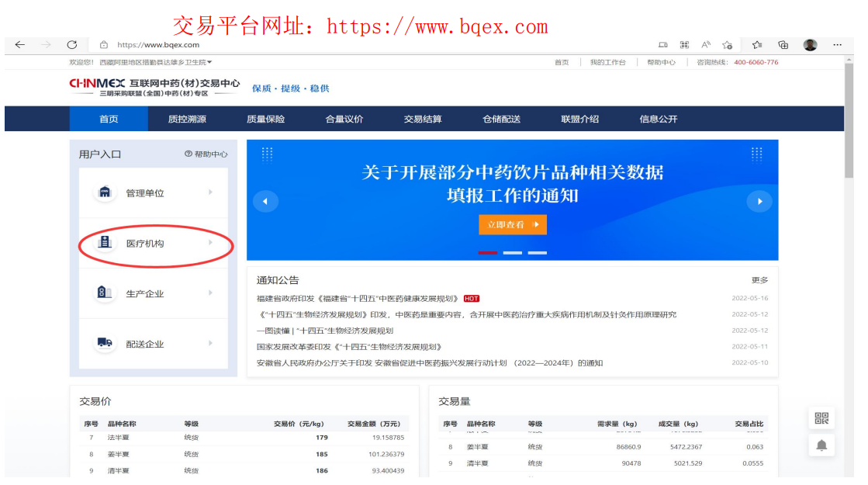Show the previous banner with the left arrow
This screenshot has height=485, width=868.
265,202
